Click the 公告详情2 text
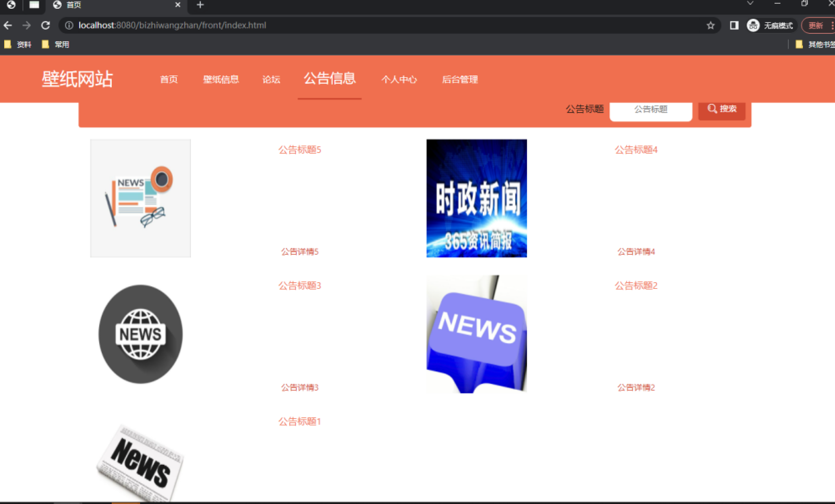Screen dimensions: 835x504 pos(636,387)
